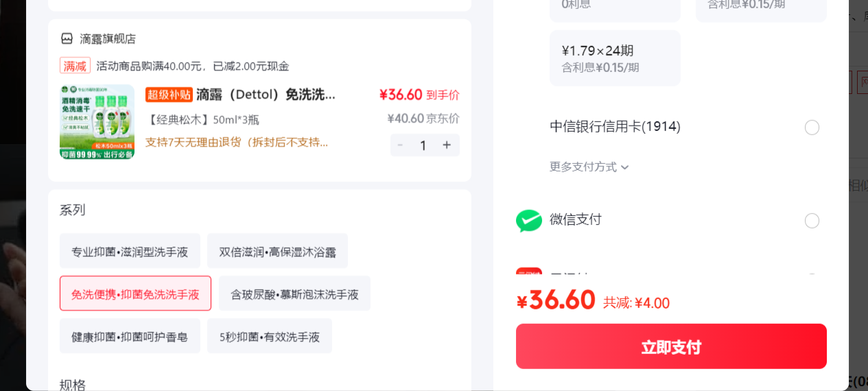
Task: Click the quantity input field showing 1
Action: coord(423,145)
